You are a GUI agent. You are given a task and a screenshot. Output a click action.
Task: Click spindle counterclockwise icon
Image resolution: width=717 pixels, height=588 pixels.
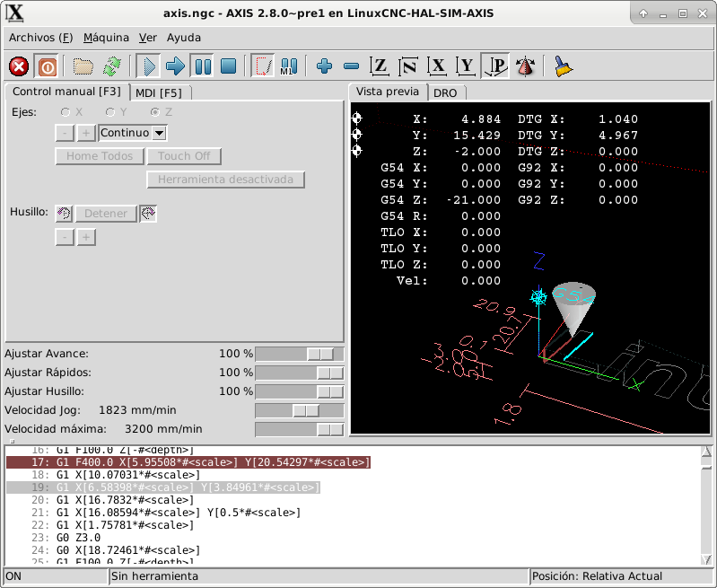64,214
